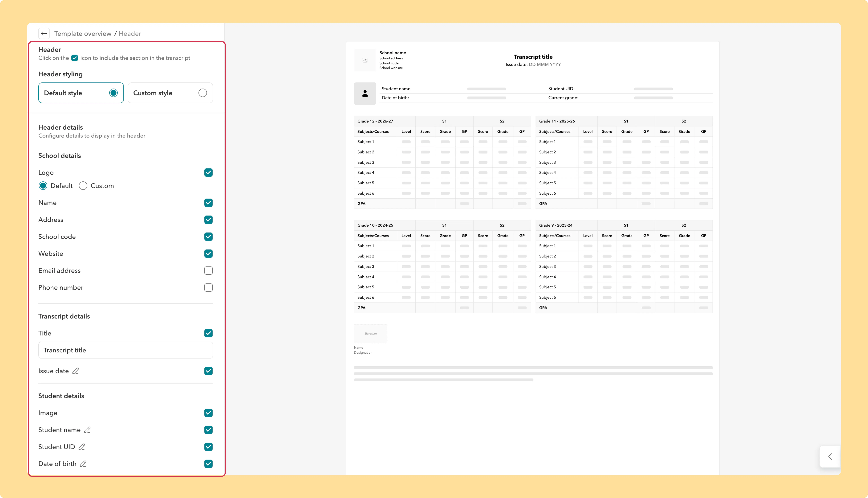Click the School website text in preview
The height and width of the screenshot is (498, 868).
pyautogui.click(x=391, y=68)
